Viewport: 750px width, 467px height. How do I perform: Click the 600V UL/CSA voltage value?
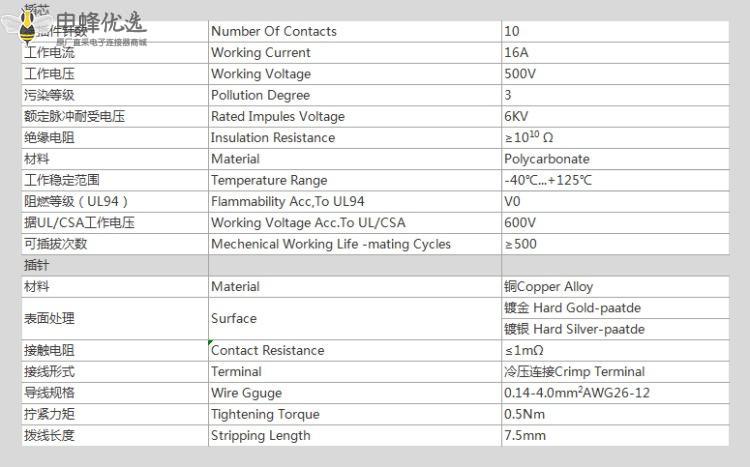coord(519,223)
